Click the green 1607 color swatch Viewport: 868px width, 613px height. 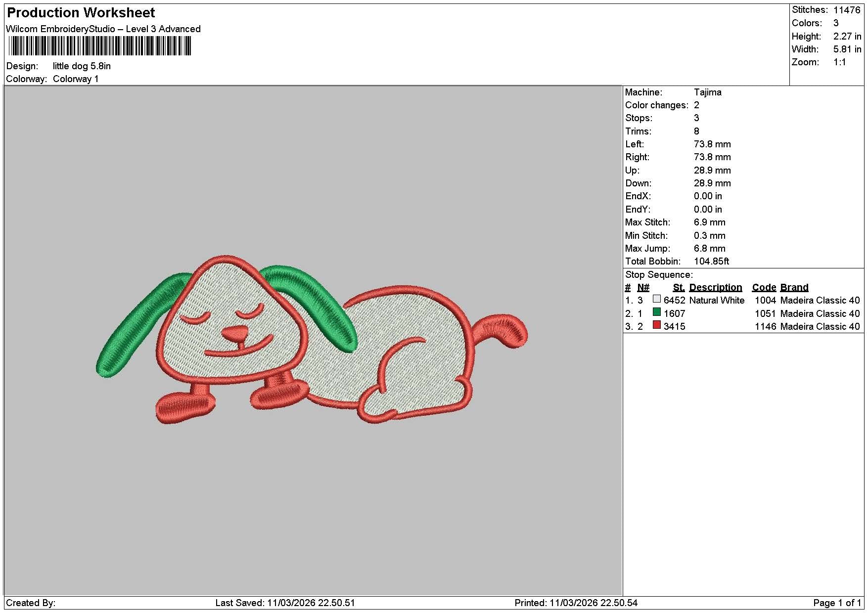point(656,312)
